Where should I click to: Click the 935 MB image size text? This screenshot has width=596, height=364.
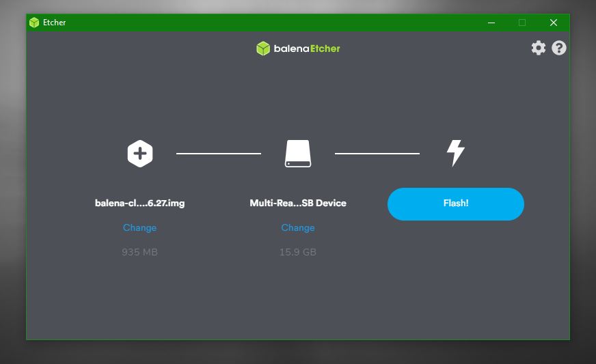pyautogui.click(x=139, y=252)
